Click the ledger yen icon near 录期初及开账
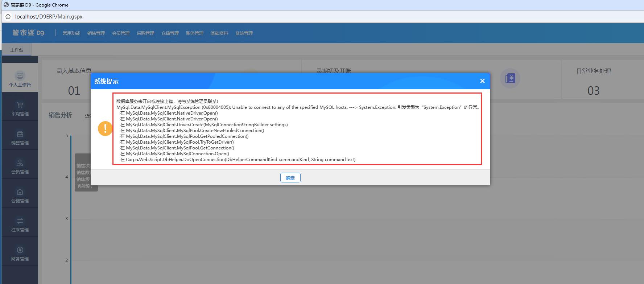 click(510, 78)
